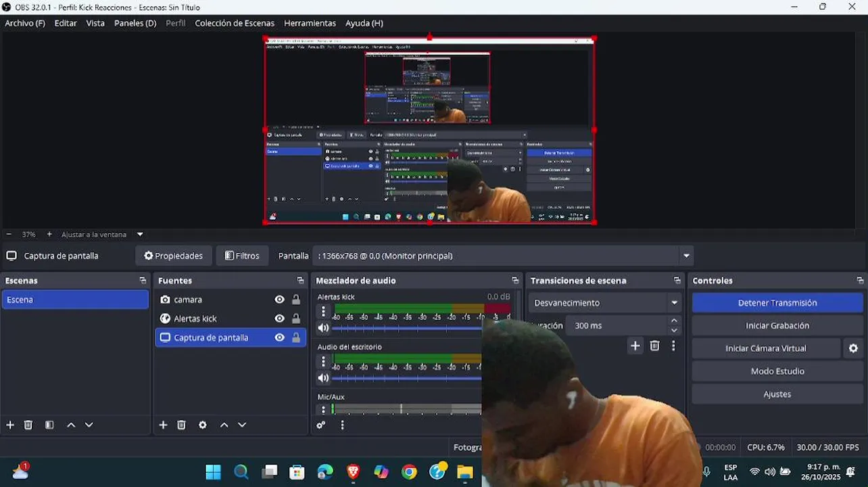868x487 pixels.
Task: Open Herramientas menu
Action: [x=310, y=23]
